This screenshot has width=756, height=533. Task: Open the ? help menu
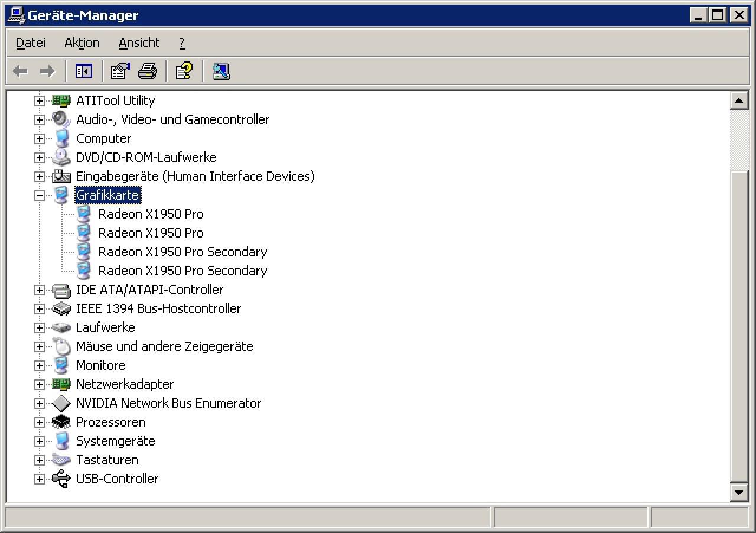(x=182, y=43)
